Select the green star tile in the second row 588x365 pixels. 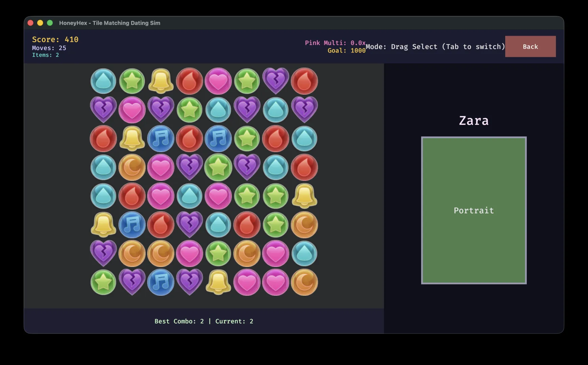(190, 109)
